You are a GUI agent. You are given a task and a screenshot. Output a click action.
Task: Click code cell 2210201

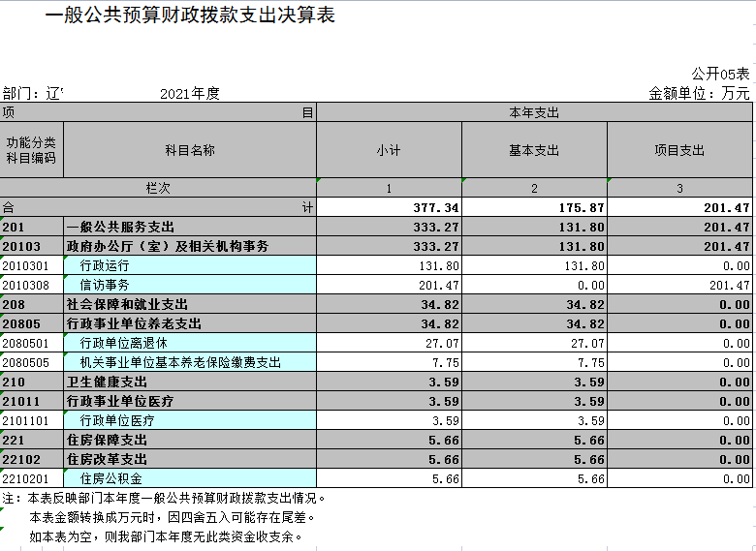click(31, 478)
